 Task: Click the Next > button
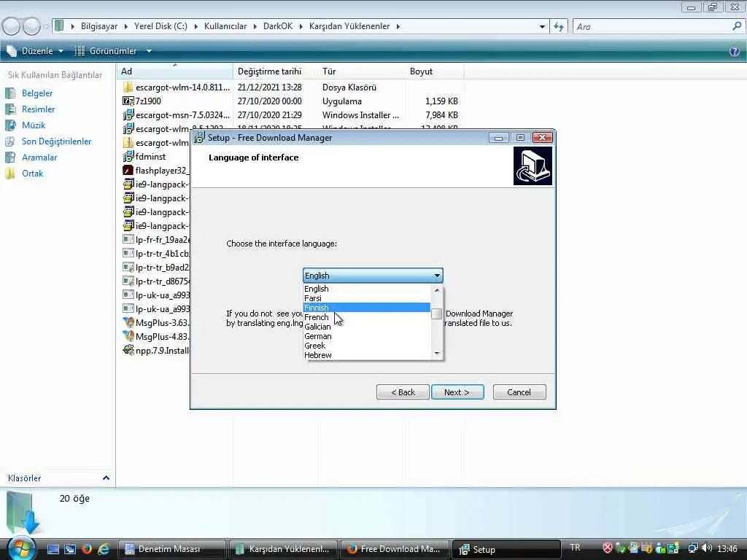[457, 392]
